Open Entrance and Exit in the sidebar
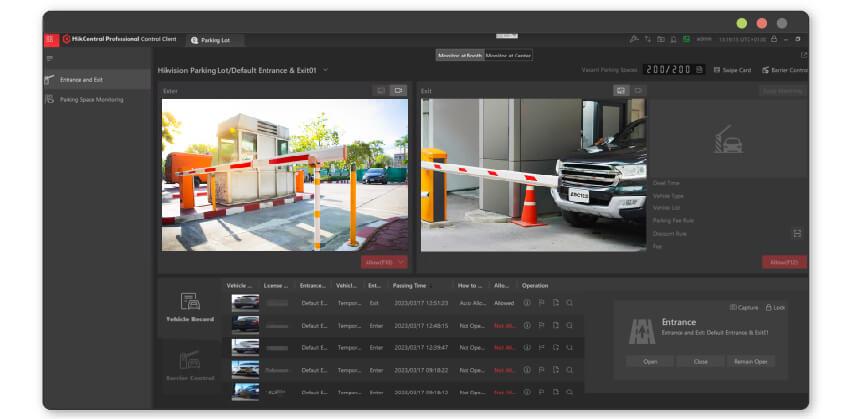The image size is (857, 419). tap(97, 80)
